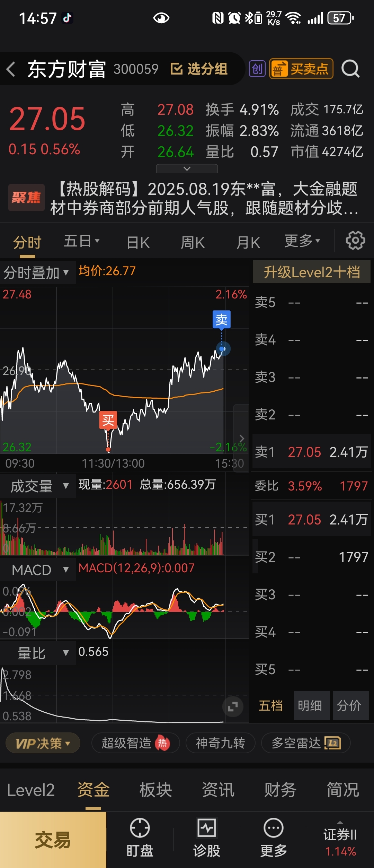This screenshot has width=374, height=868.
Task: Open chart settings gear icon
Action: pyautogui.click(x=355, y=240)
